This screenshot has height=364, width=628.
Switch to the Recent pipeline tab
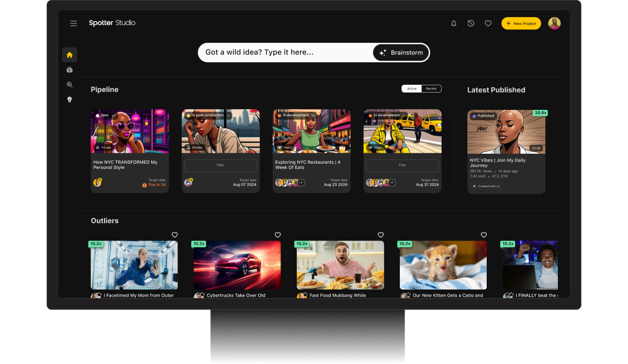click(x=432, y=88)
